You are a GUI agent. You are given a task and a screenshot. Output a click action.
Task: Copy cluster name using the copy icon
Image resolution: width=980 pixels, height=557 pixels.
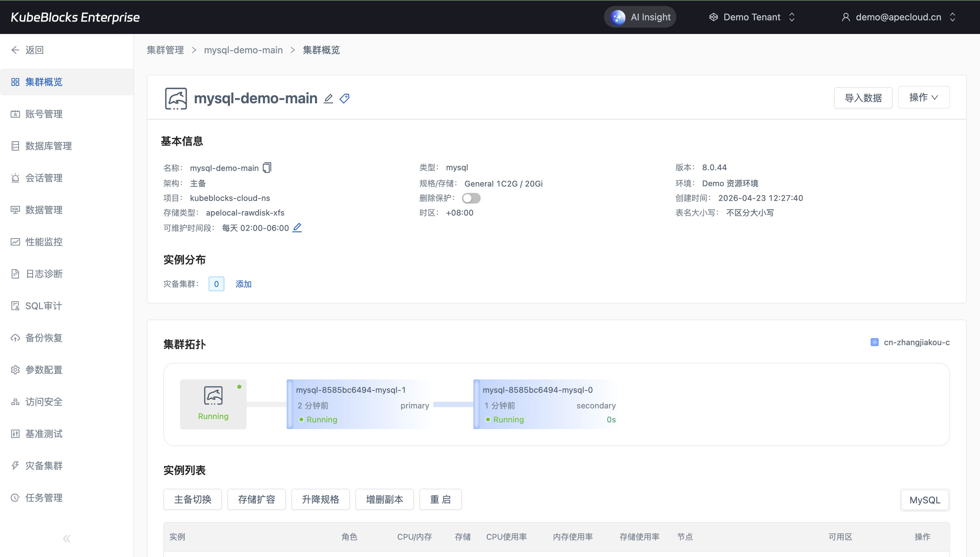click(267, 168)
